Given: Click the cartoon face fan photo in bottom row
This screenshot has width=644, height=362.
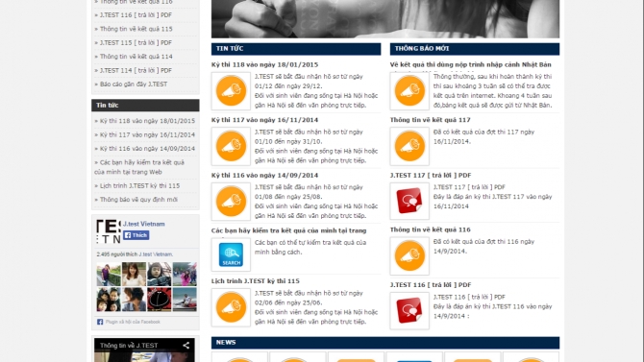Looking at the screenshot, I should coord(160,300).
